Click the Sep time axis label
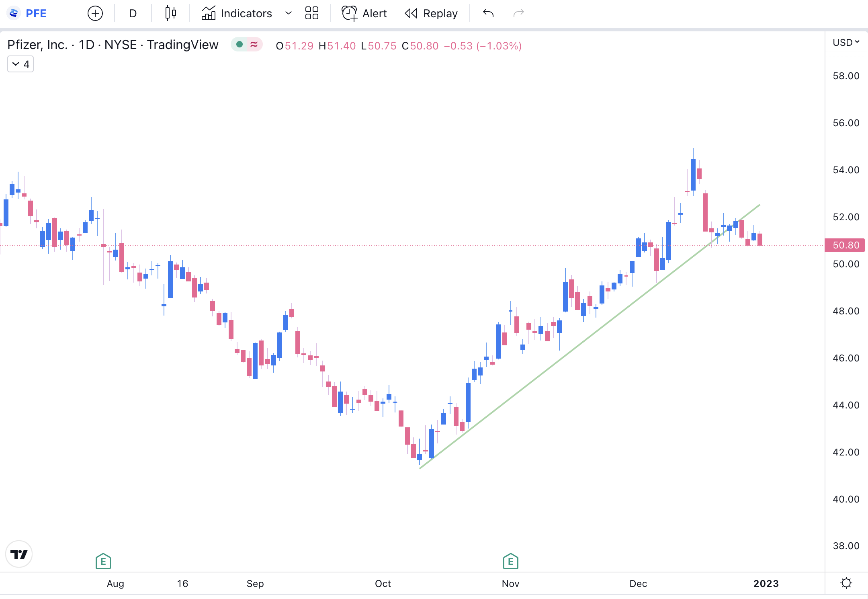The height and width of the screenshot is (599, 868). (255, 583)
